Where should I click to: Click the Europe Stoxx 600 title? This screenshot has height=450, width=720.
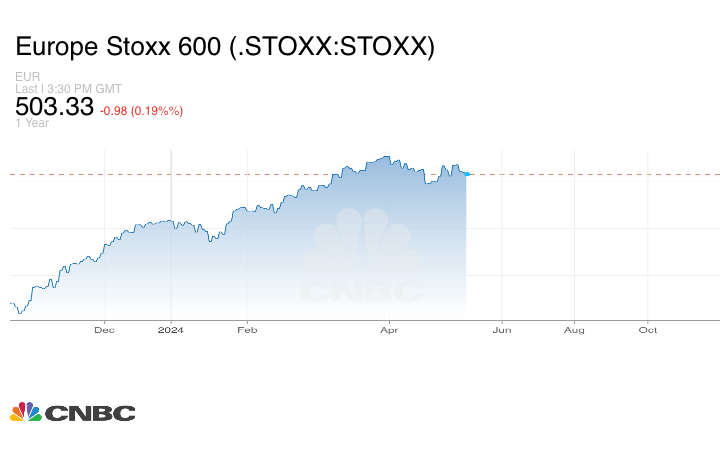click(x=225, y=47)
